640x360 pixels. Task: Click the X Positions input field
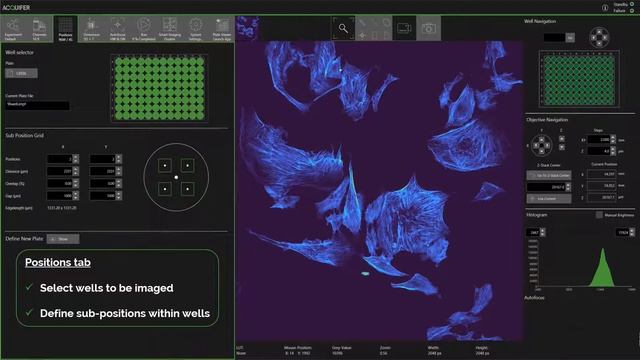(60, 159)
